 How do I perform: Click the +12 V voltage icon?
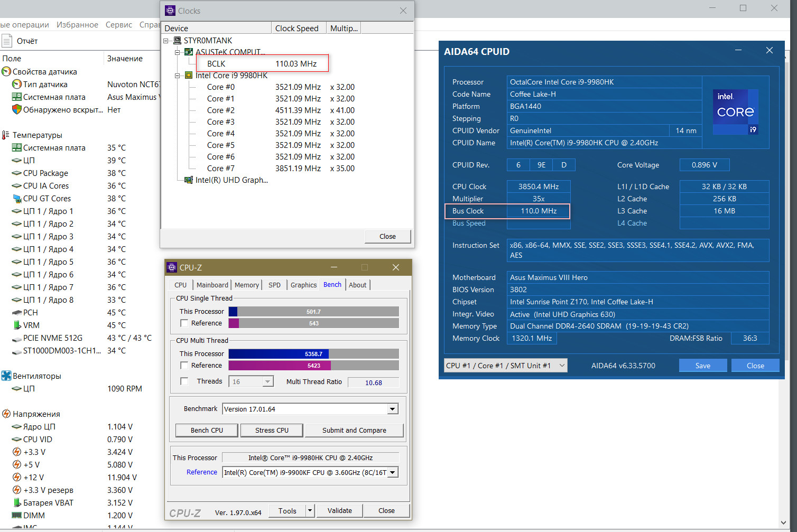(17, 477)
